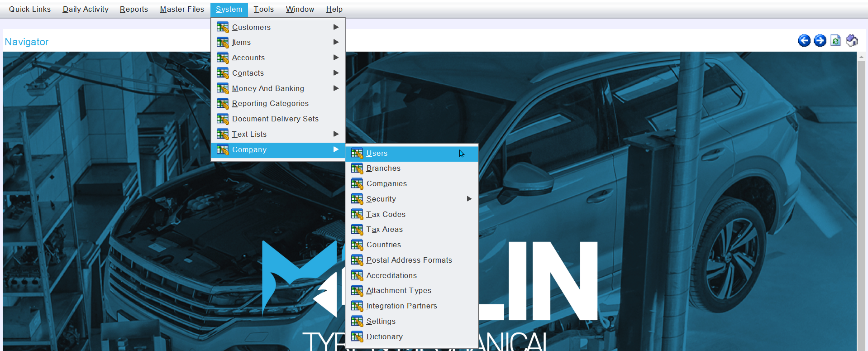
Task: Click the icon beside Attachment Types entry
Action: coord(357,290)
